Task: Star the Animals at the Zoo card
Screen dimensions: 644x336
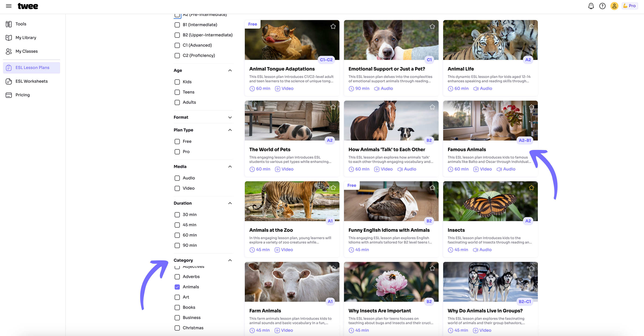Action: (333, 188)
